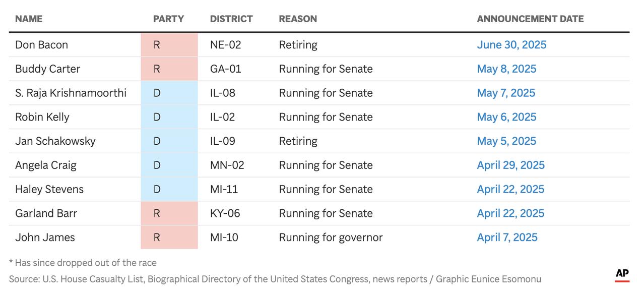Open the May 5, 2025 announcement link

[506, 141]
